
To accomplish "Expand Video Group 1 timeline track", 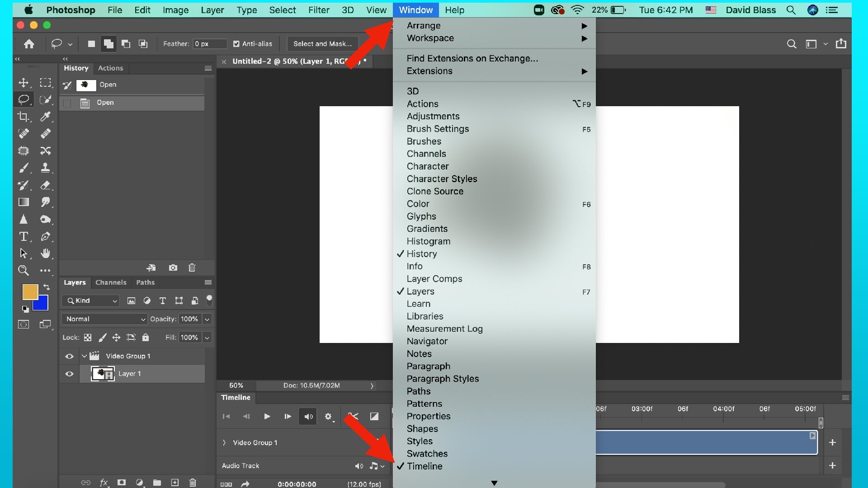I will 224,443.
